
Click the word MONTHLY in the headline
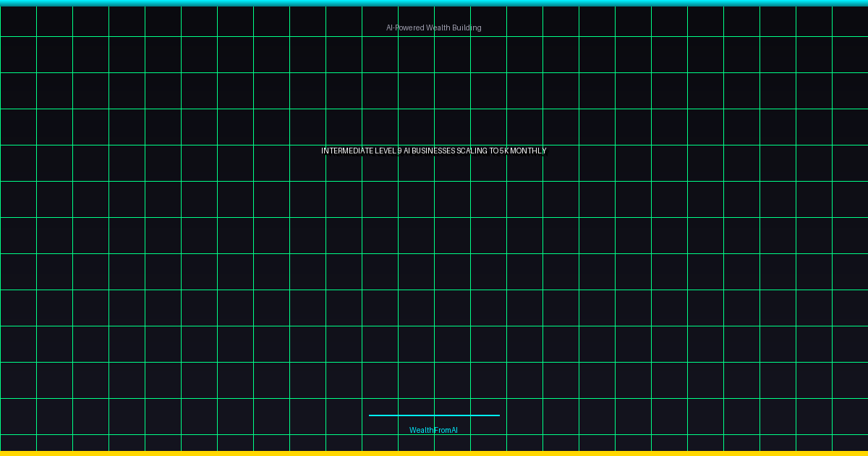point(528,151)
